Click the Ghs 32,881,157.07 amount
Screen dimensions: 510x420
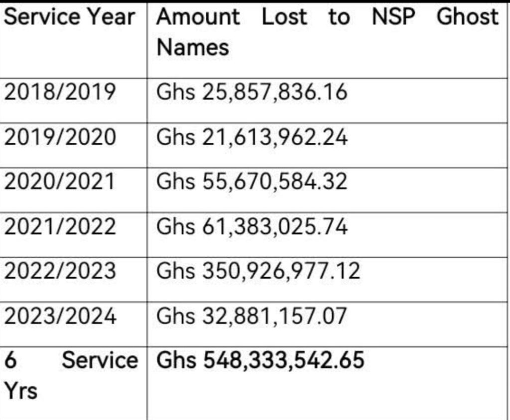pos(252,315)
